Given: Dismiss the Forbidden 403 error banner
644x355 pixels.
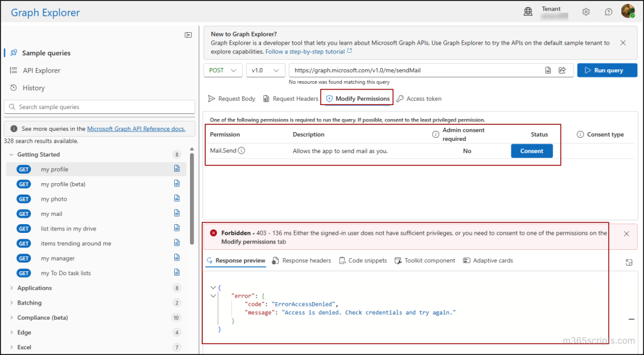Looking at the screenshot, I should point(626,234).
